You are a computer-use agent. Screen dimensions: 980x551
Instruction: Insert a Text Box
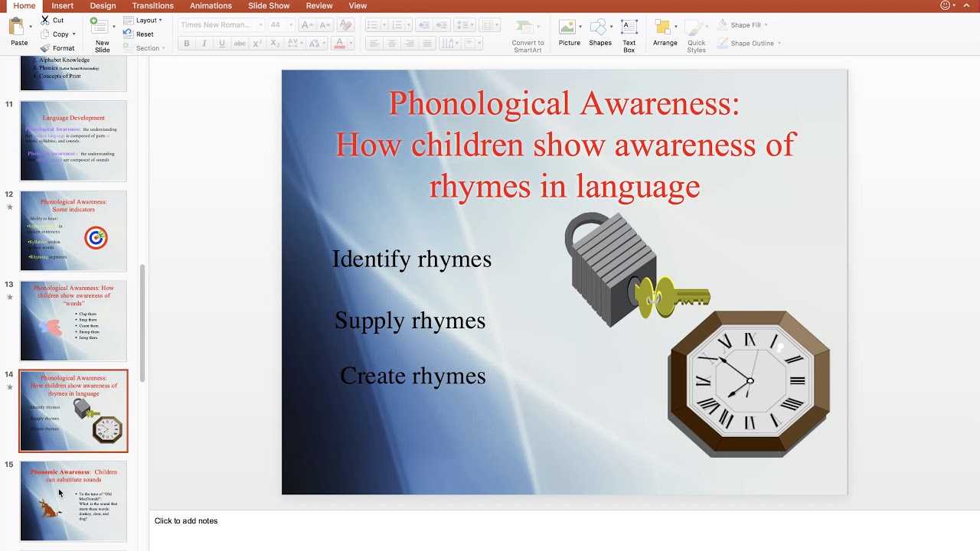[629, 28]
